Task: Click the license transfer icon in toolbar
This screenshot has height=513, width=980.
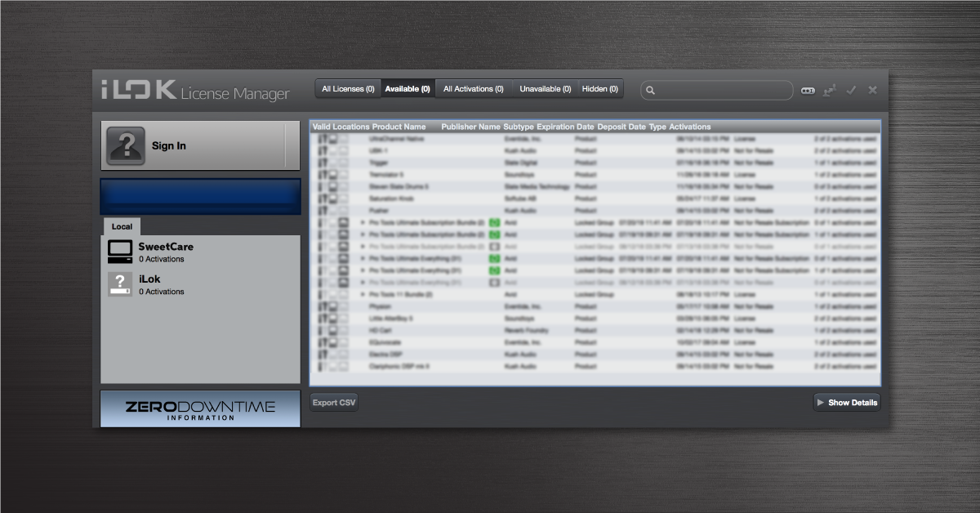Action: (x=830, y=91)
